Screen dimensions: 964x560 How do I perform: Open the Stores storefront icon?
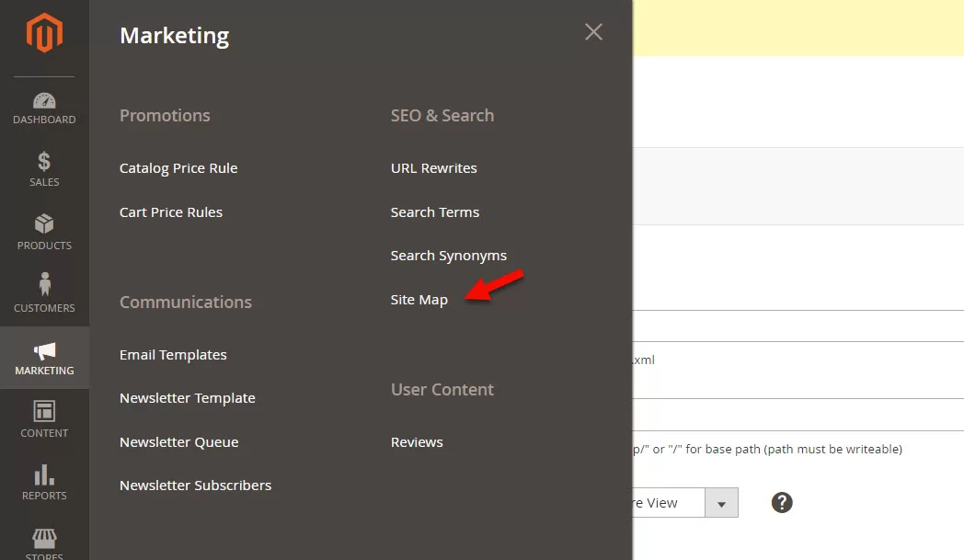click(x=44, y=539)
